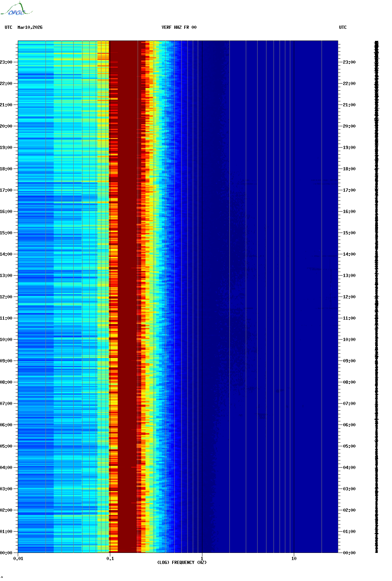The image size is (392, 581).
Task: Click 06:00 on the left time axis
Action: point(6,425)
